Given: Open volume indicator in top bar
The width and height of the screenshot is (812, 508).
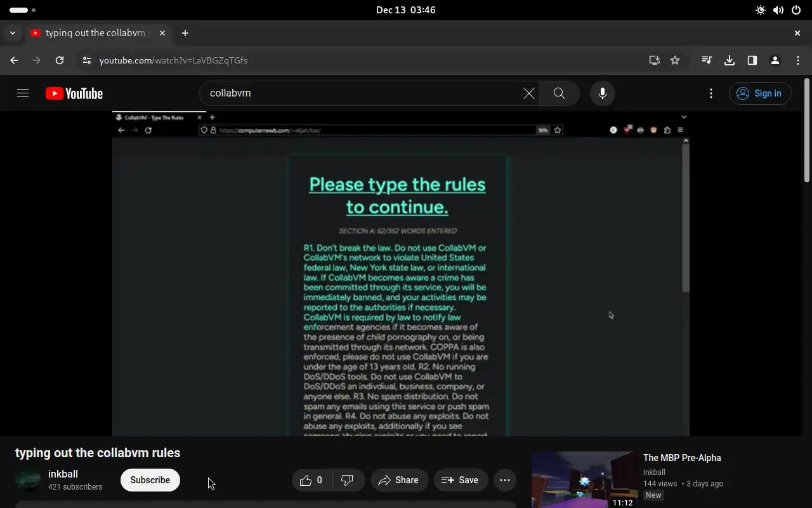Looking at the screenshot, I should [778, 10].
